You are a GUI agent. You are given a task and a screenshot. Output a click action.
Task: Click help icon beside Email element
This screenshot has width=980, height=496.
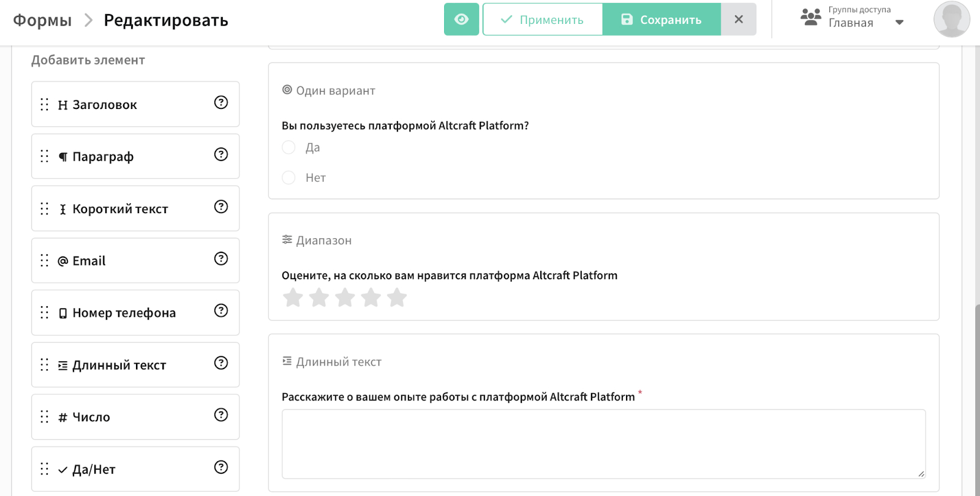[x=221, y=259]
